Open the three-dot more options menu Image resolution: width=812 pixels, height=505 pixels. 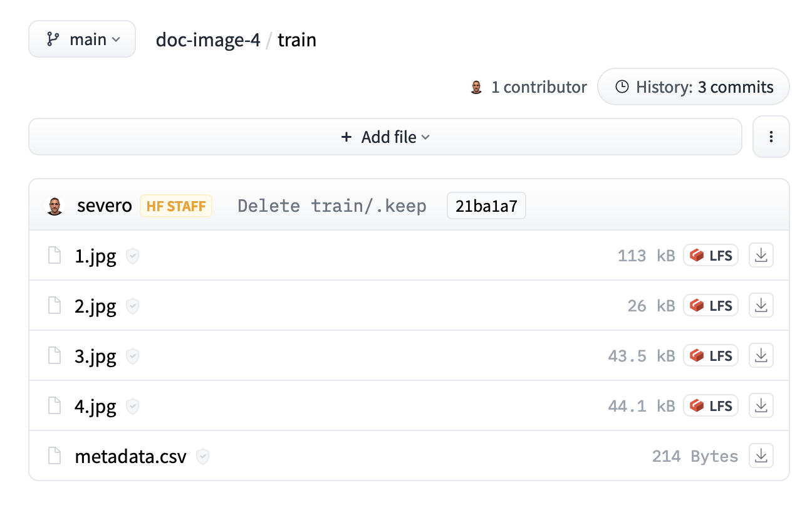[x=771, y=137]
